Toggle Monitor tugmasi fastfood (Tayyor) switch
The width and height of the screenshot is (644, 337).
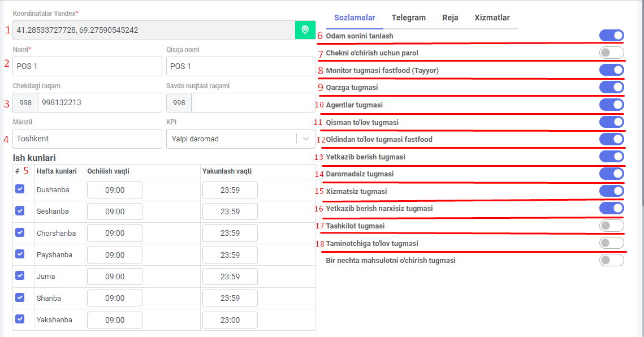(x=612, y=70)
